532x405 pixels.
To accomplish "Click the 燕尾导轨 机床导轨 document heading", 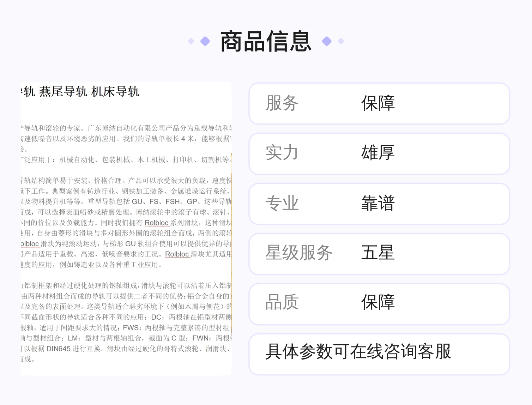I will point(89,92).
